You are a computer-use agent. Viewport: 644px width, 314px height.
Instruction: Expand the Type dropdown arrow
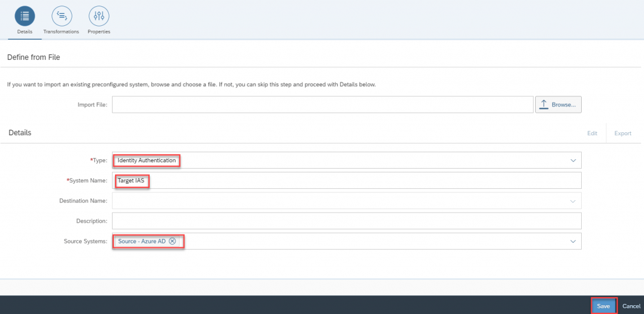(574, 160)
